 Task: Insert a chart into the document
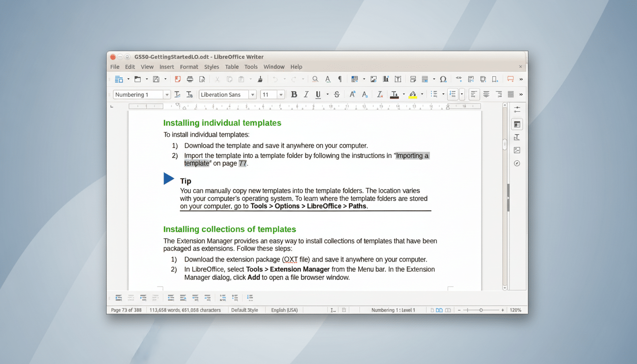click(x=385, y=79)
